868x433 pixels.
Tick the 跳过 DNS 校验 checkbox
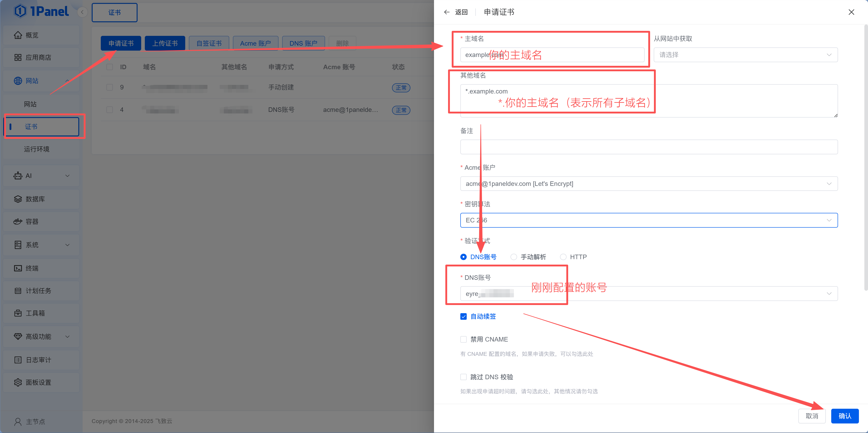(x=464, y=377)
